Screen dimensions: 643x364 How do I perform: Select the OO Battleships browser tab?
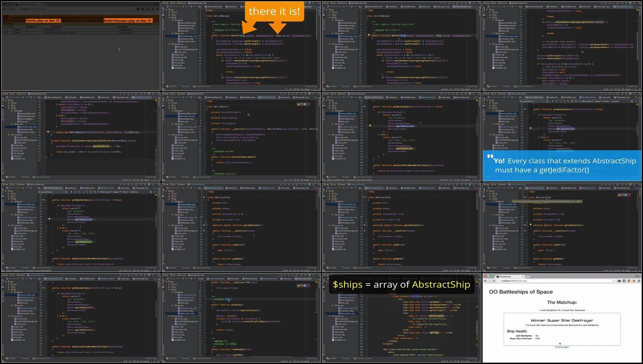coord(506,276)
